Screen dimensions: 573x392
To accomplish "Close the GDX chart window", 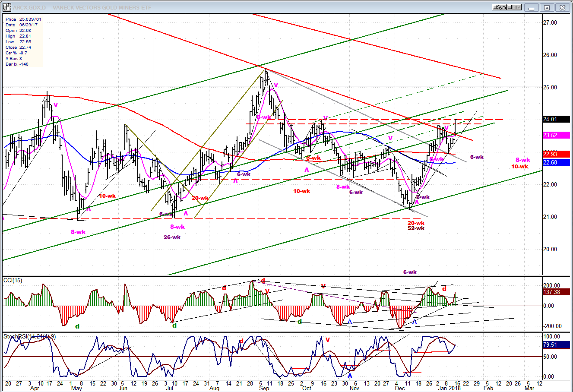I will pyautogui.click(x=562, y=8).
